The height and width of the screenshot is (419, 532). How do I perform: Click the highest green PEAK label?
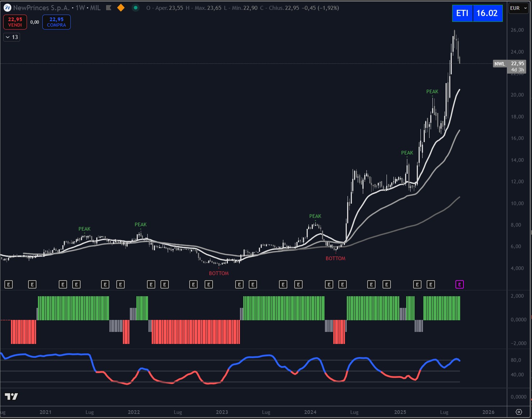pyautogui.click(x=432, y=91)
